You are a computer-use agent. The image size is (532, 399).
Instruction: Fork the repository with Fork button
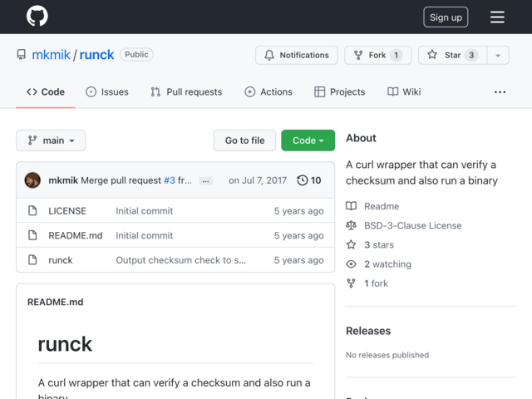377,55
